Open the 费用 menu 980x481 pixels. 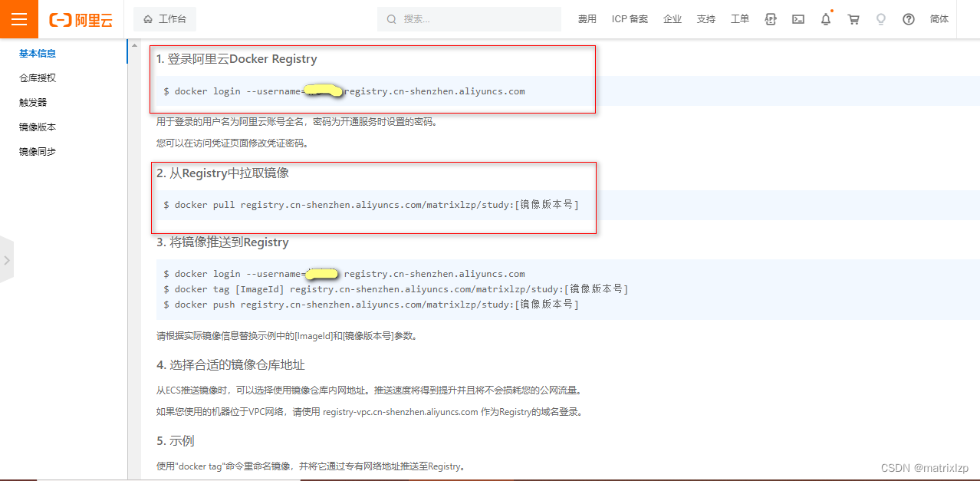point(587,19)
